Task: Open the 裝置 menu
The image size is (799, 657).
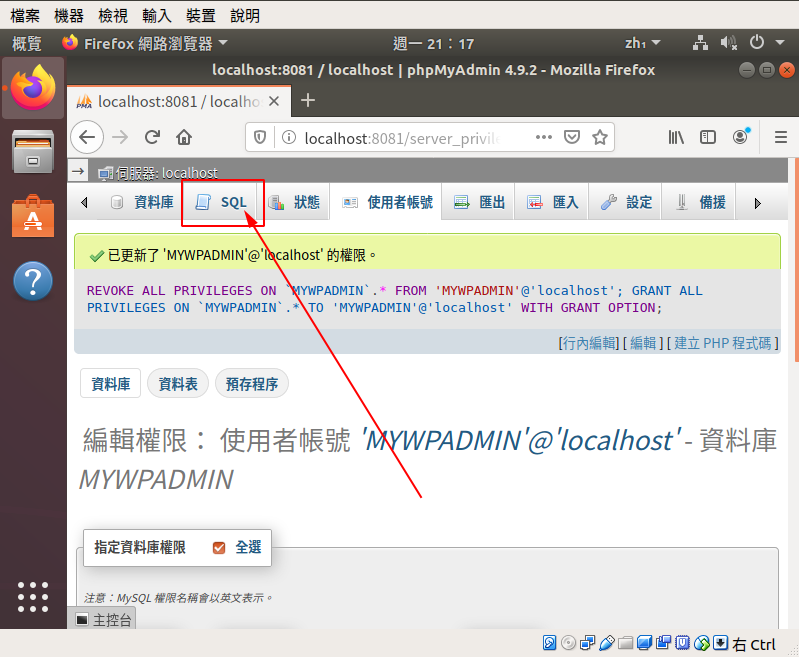Action: click(x=200, y=15)
